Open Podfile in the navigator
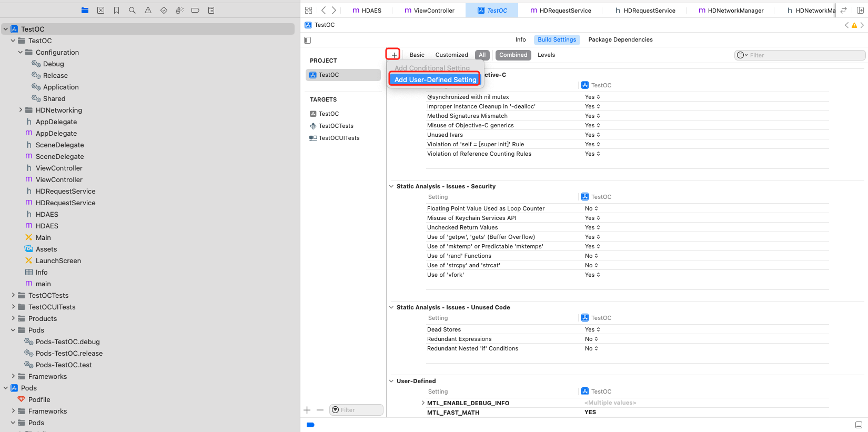This screenshot has height=432, width=868. click(x=39, y=399)
